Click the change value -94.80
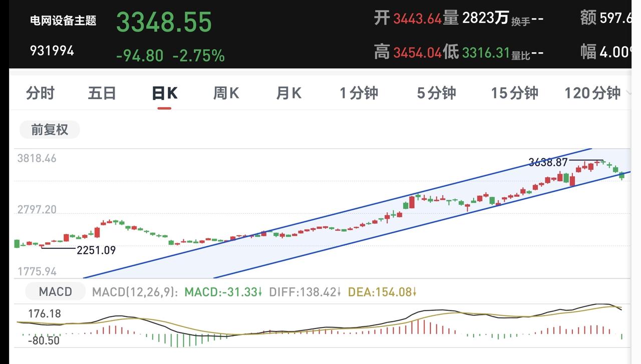641x364 pixels. [x=140, y=55]
